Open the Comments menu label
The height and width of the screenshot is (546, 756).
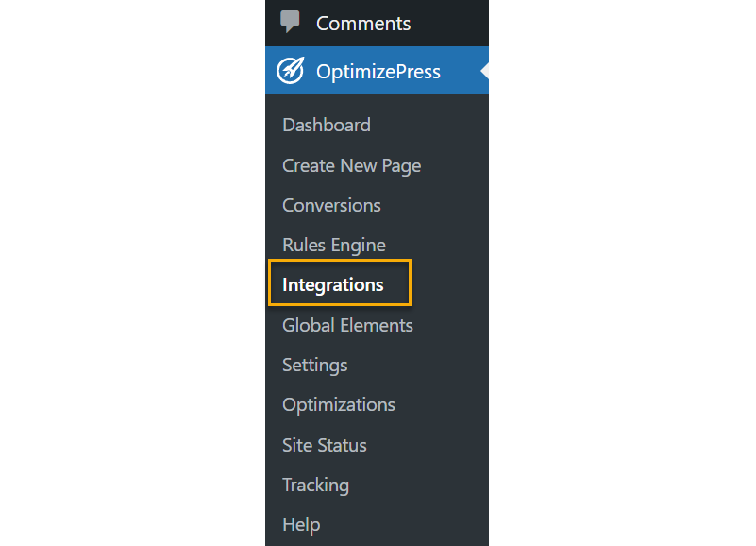point(363,24)
